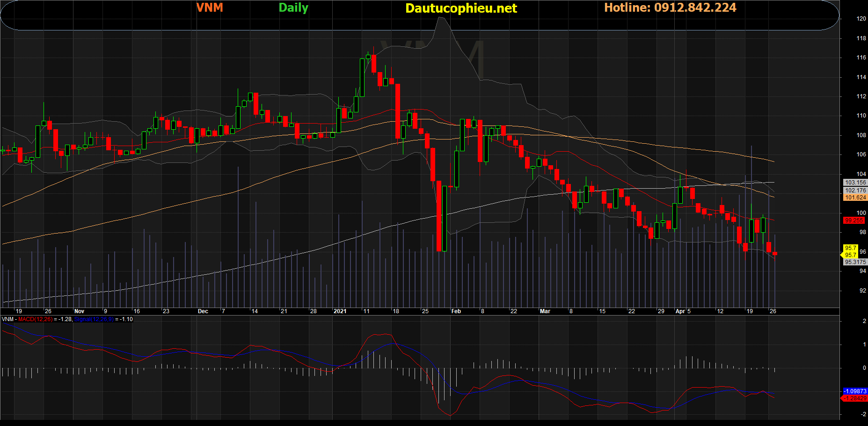
Task: Click the 92 price axis label
Action: pos(862,291)
